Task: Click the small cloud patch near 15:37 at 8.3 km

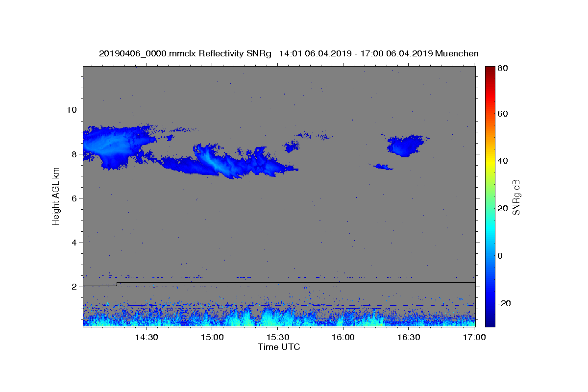Action: click(293, 146)
